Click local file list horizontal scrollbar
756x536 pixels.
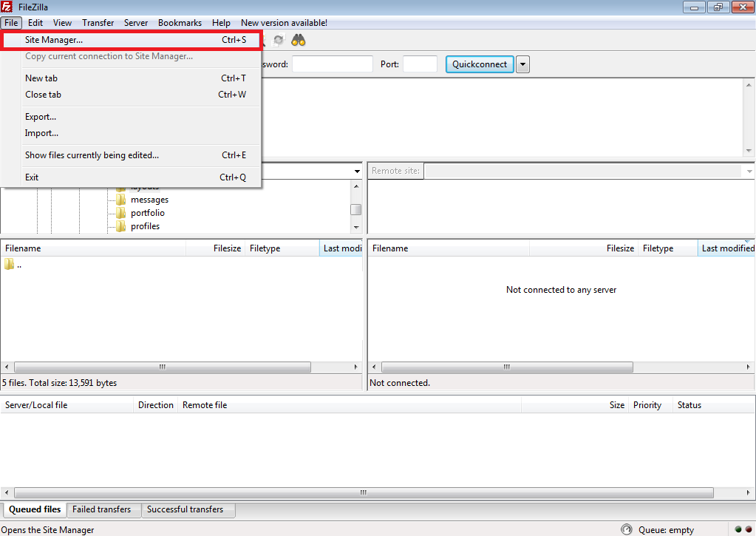pos(163,367)
